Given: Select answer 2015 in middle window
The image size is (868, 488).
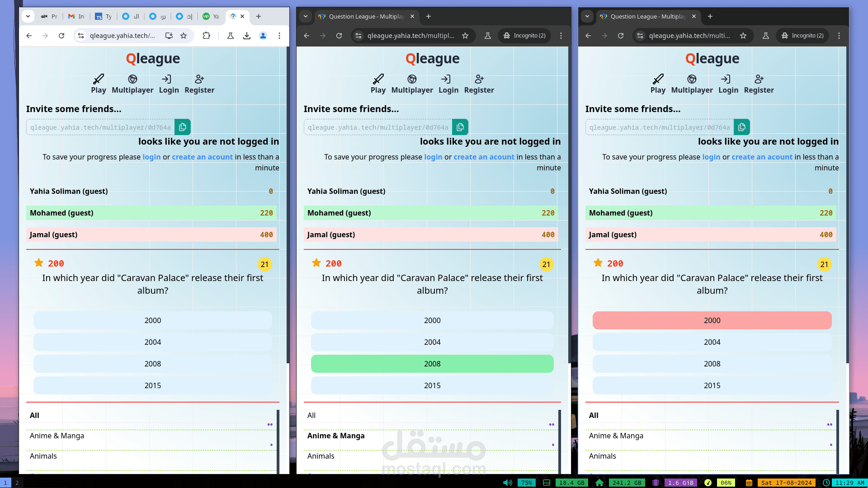Looking at the screenshot, I should [432, 385].
